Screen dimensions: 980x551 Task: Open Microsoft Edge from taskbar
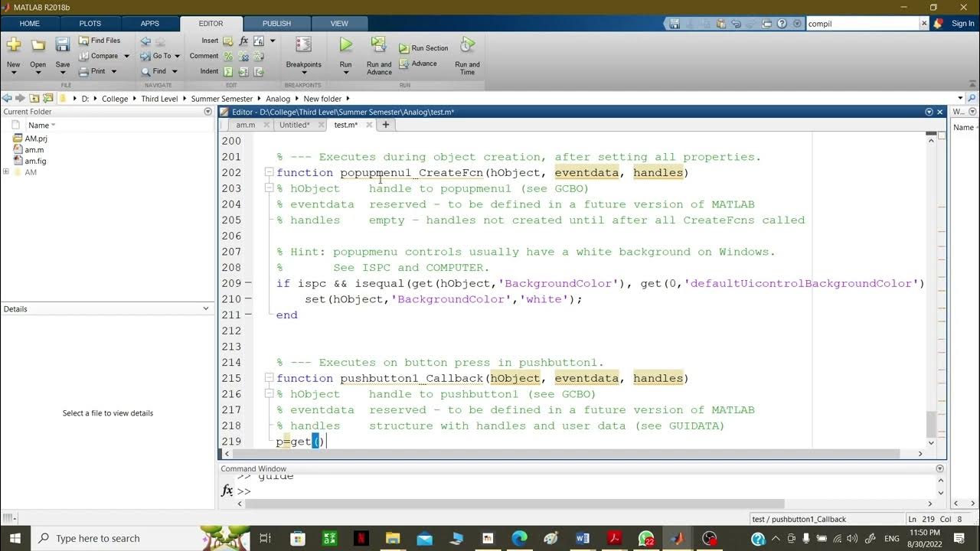519,538
